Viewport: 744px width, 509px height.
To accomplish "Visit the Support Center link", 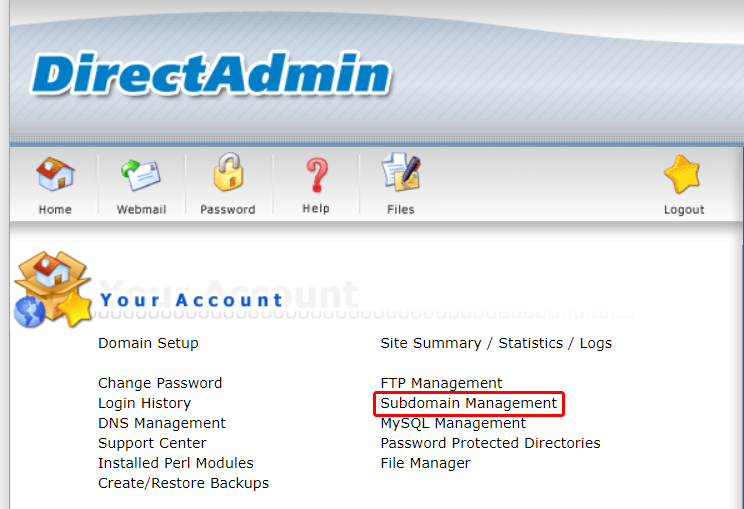I will pyautogui.click(x=152, y=443).
